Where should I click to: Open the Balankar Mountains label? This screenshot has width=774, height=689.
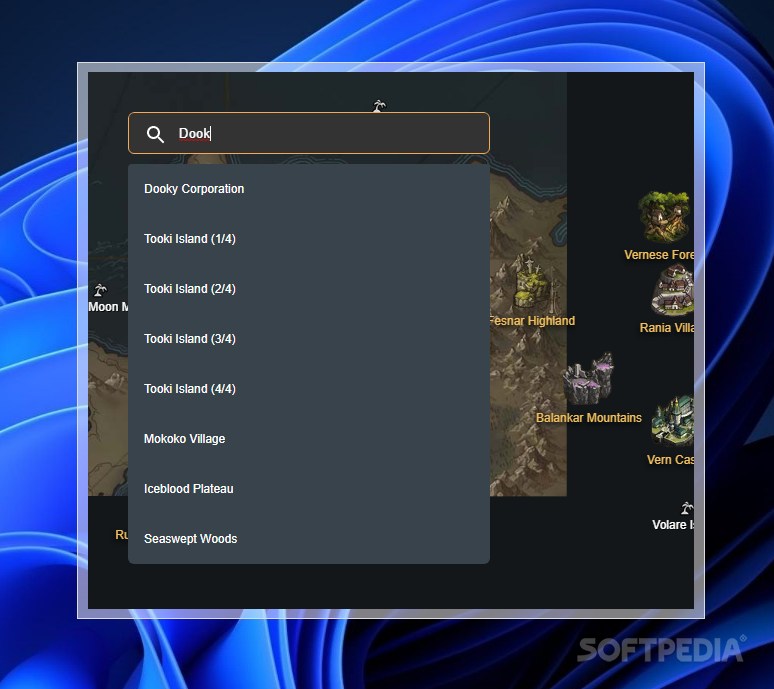point(589,418)
